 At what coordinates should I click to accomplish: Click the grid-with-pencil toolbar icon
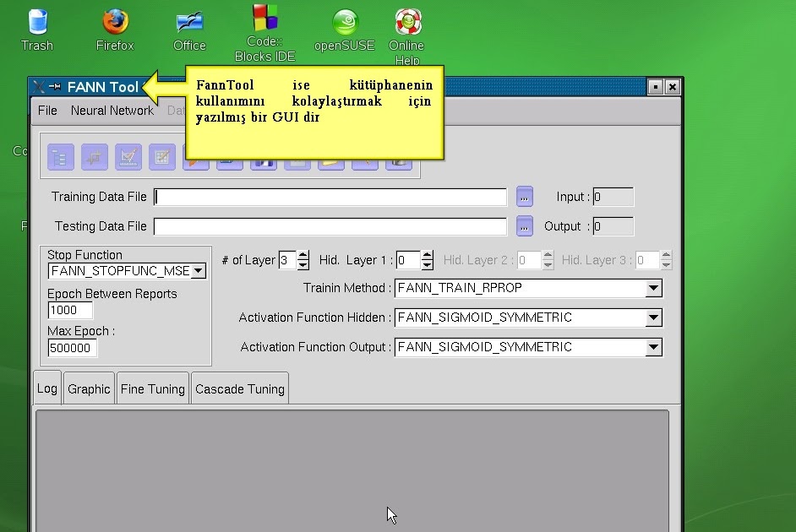tap(161, 157)
